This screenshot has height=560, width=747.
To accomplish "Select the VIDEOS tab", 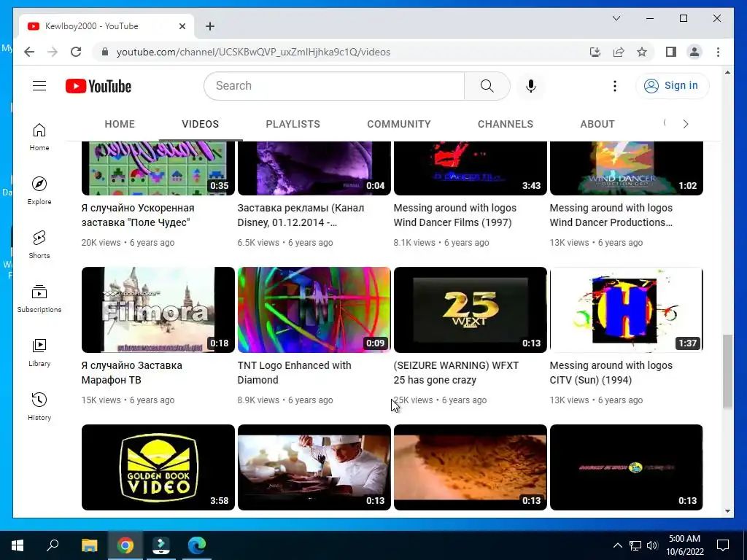I will point(200,124).
